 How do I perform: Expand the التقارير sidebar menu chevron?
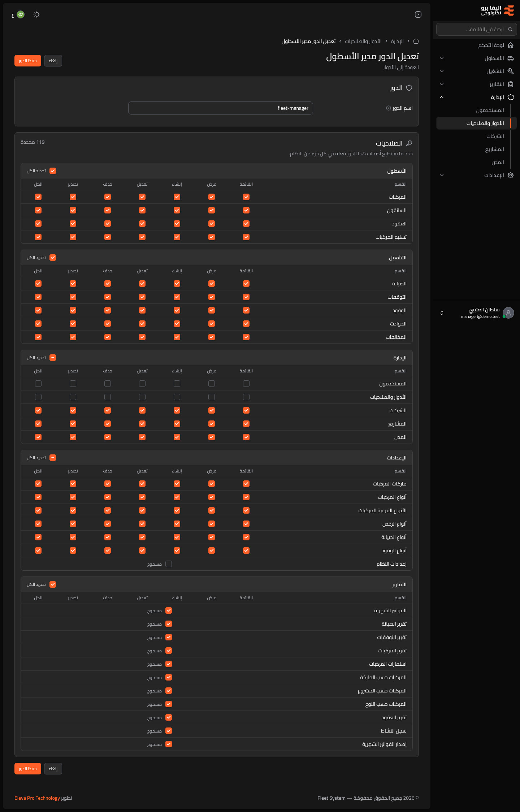442,84
